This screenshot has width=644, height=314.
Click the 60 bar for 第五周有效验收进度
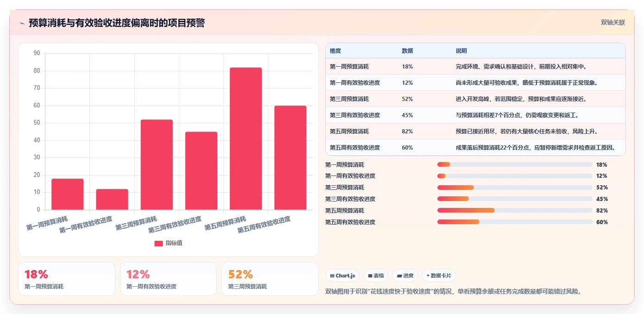coord(290,158)
